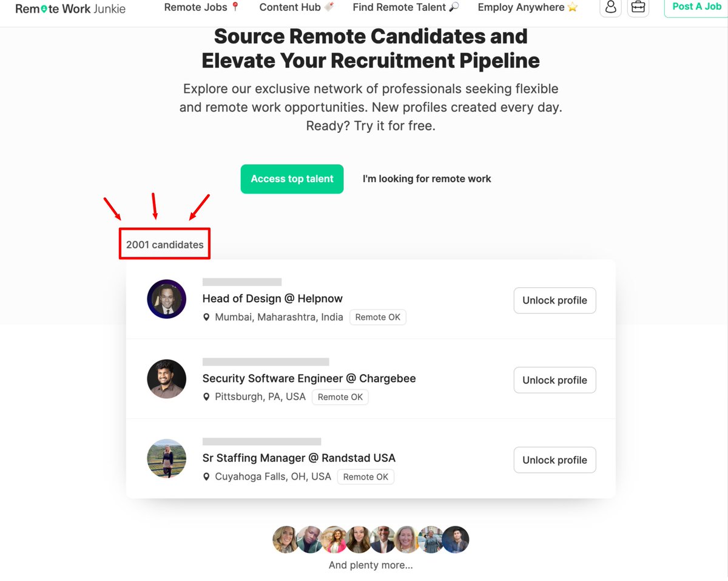Open Sr Staffing Manager candidate avatar
Image resolution: width=728 pixels, height=581 pixels.
[167, 458]
